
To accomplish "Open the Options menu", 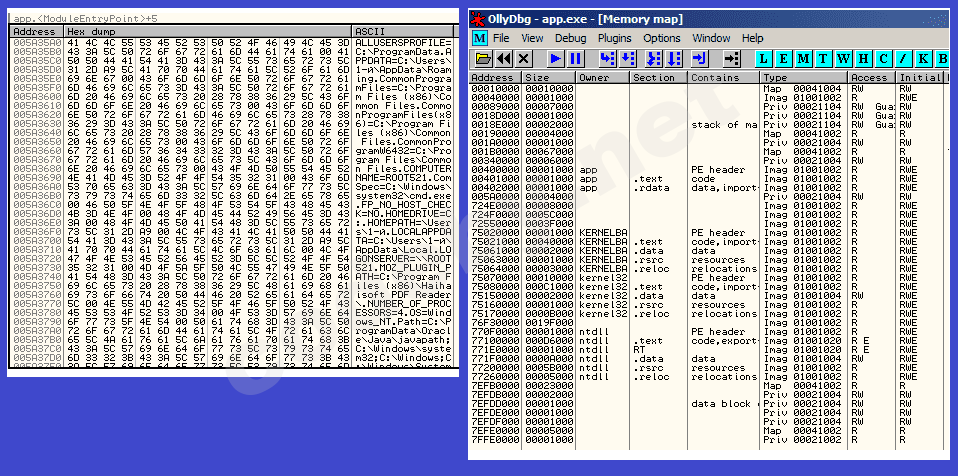I will point(662,38).
